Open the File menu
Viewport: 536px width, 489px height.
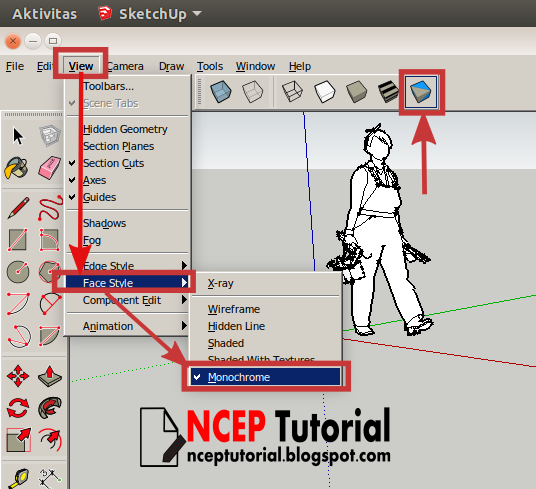[15, 66]
